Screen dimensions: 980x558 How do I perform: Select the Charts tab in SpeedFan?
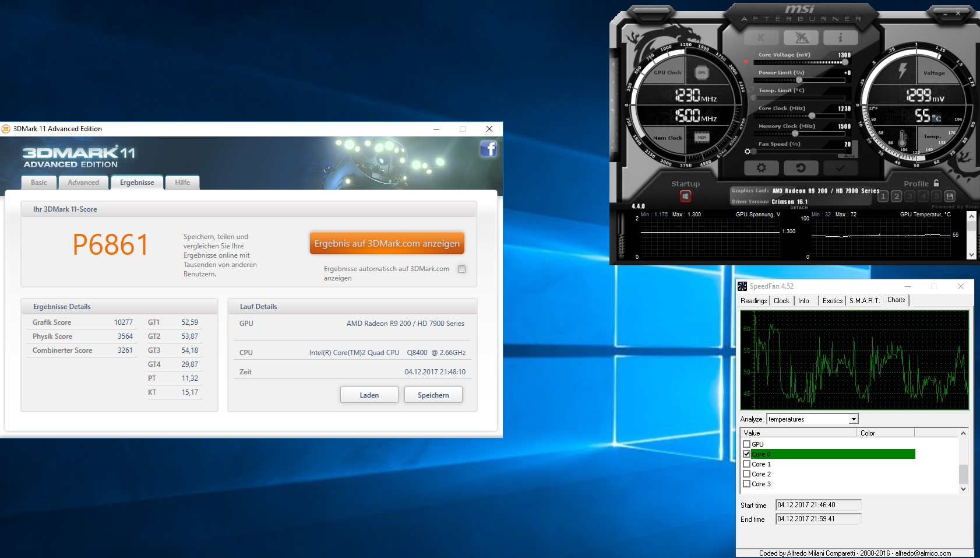point(896,300)
